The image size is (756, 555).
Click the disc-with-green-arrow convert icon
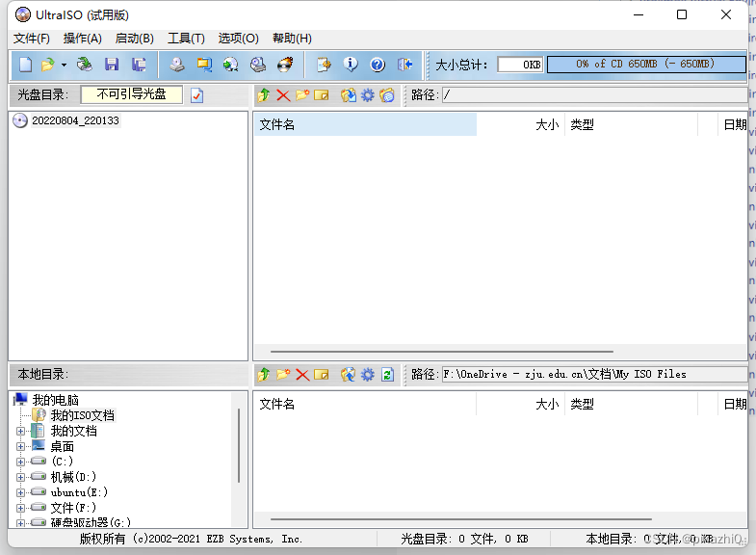coord(230,65)
